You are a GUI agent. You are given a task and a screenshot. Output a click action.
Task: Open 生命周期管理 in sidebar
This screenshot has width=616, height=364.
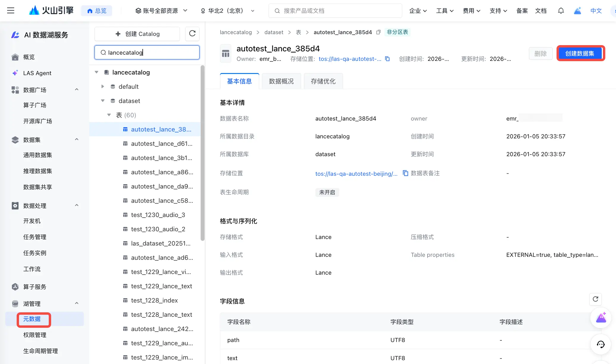[x=40, y=351]
